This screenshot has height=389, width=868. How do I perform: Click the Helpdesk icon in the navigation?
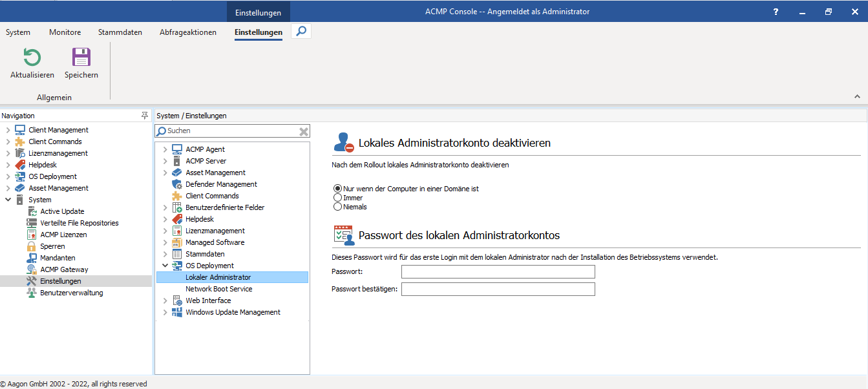tap(19, 164)
